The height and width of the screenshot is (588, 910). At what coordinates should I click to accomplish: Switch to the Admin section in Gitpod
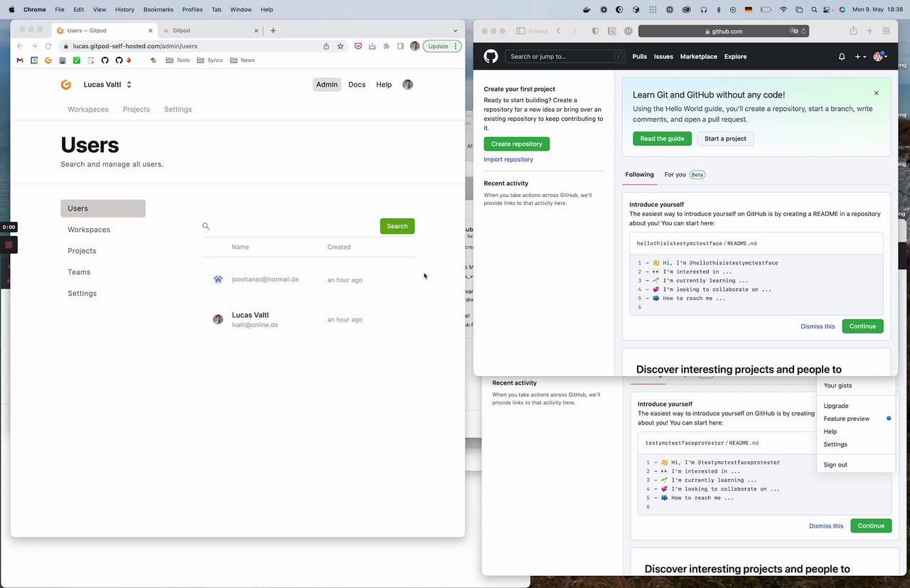pos(327,85)
